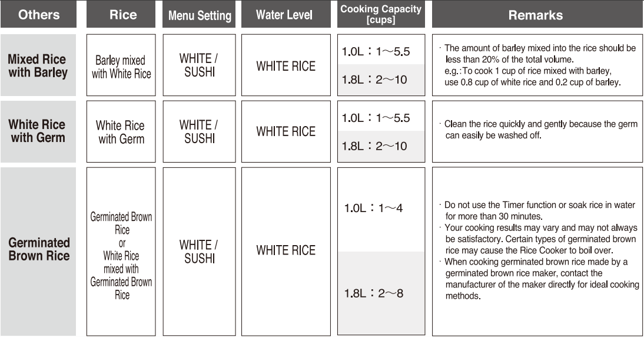Click the Remarks column header
This screenshot has height=337, width=644.
(537, 15)
